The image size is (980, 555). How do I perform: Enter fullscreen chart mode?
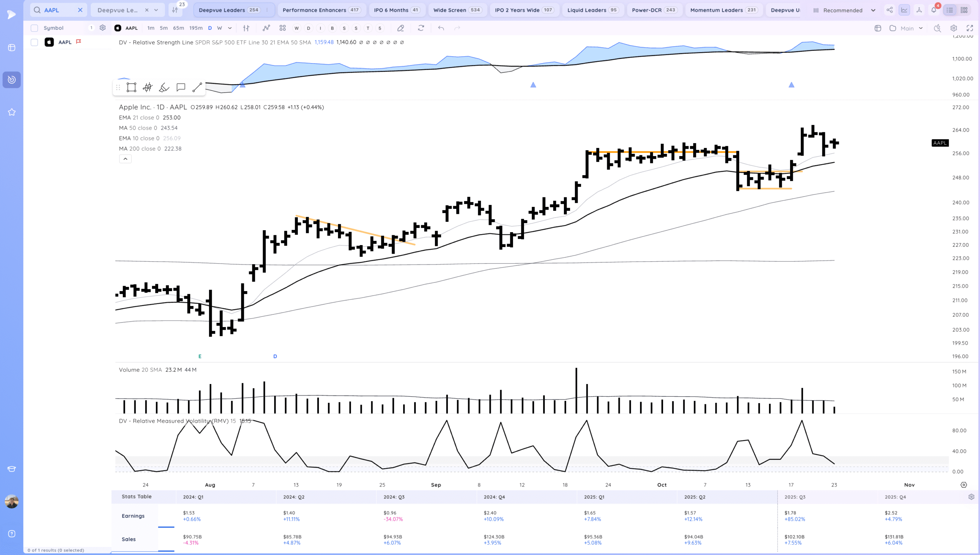(970, 28)
